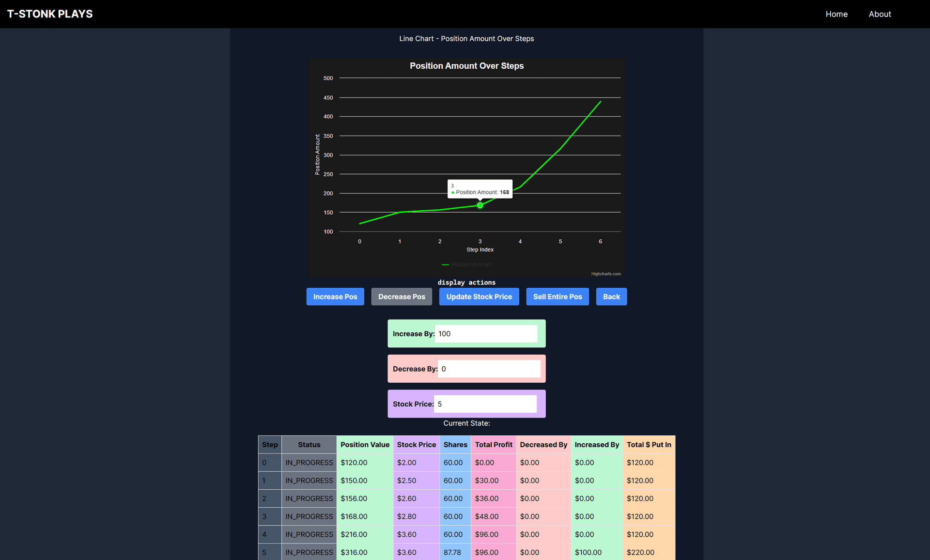The image size is (930, 560).
Task: Click position value $120.00 in step 0 row
Action: (x=365, y=463)
